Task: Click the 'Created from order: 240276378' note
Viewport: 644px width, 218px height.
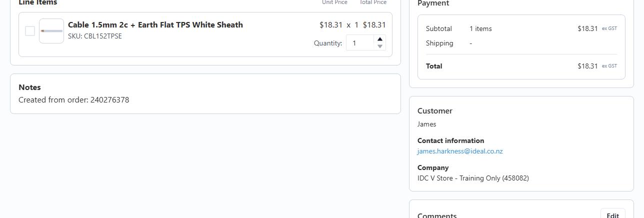Action: coord(73,100)
